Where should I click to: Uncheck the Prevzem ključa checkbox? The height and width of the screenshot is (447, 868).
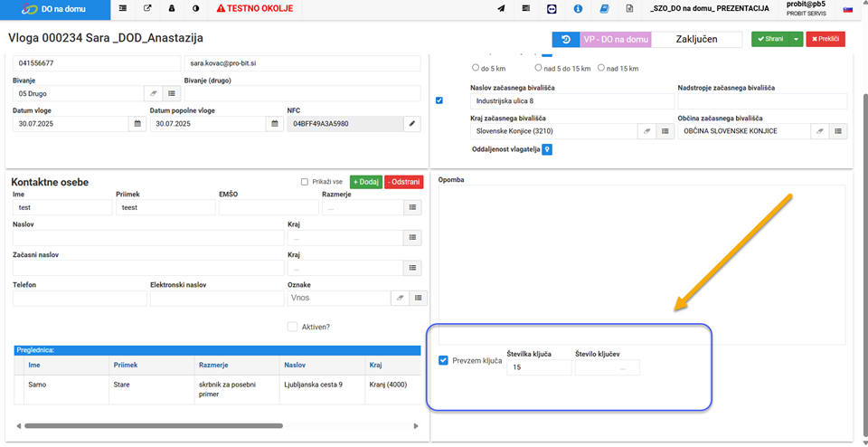tap(443, 360)
